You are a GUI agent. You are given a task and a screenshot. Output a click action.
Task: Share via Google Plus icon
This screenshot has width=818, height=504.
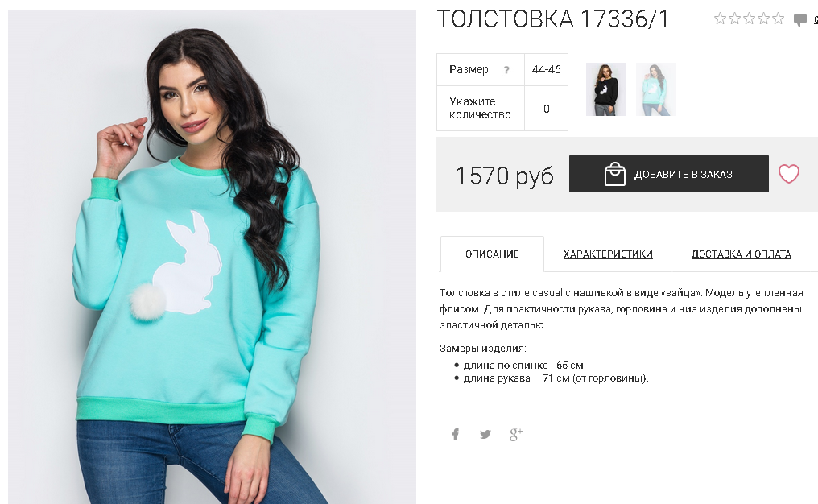pos(516,434)
